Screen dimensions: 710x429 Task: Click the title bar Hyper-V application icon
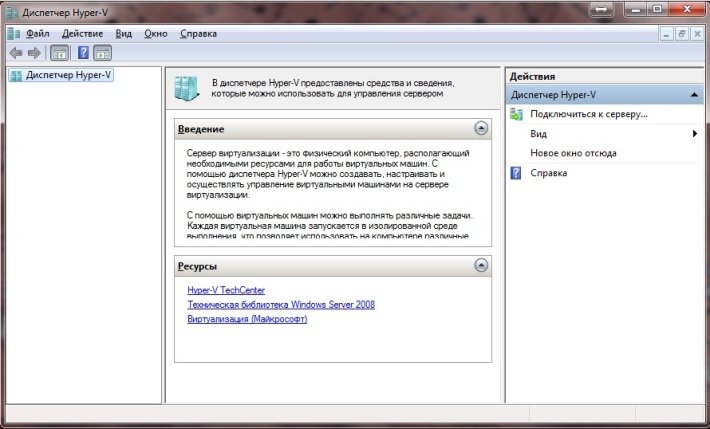(x=12, y=13)
